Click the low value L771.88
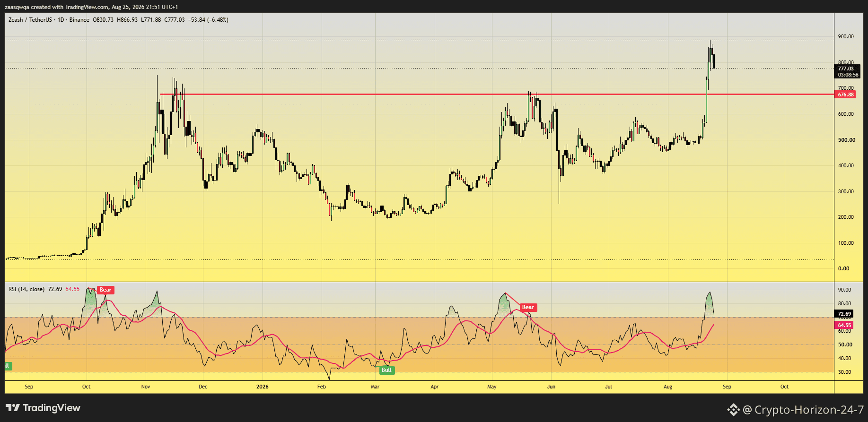This screenshot has height=422, width=868. 151,20
